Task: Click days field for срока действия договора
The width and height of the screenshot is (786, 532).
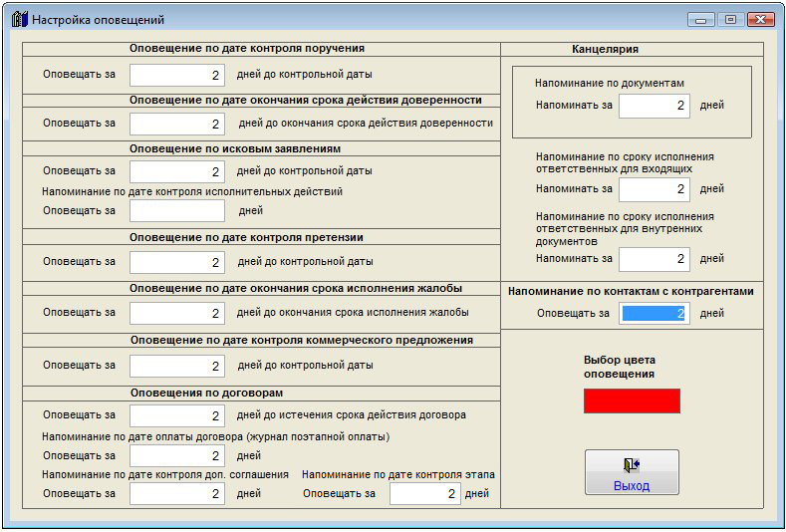Action: (x=177, y=415)
